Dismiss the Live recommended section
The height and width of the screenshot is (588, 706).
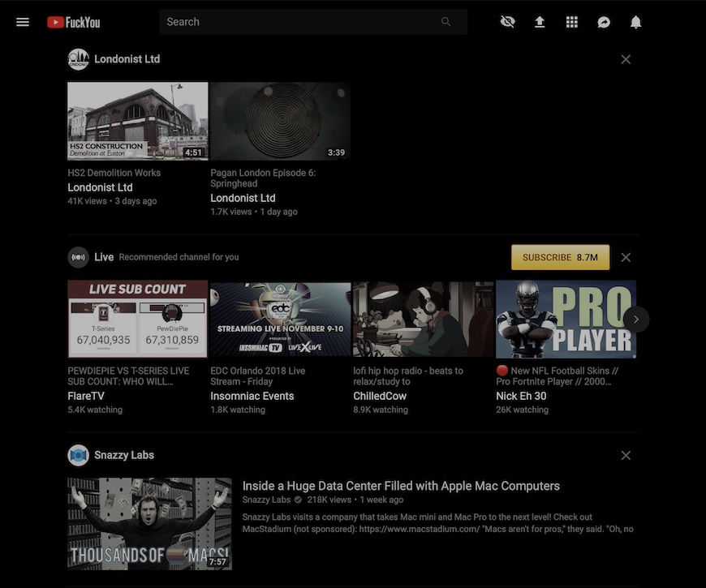626,257
